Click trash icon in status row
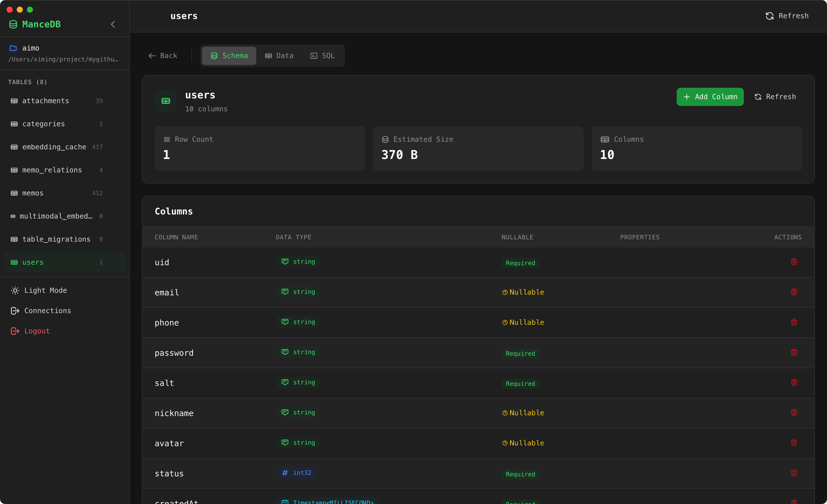The image size is (827, 504). coord(794,473)
